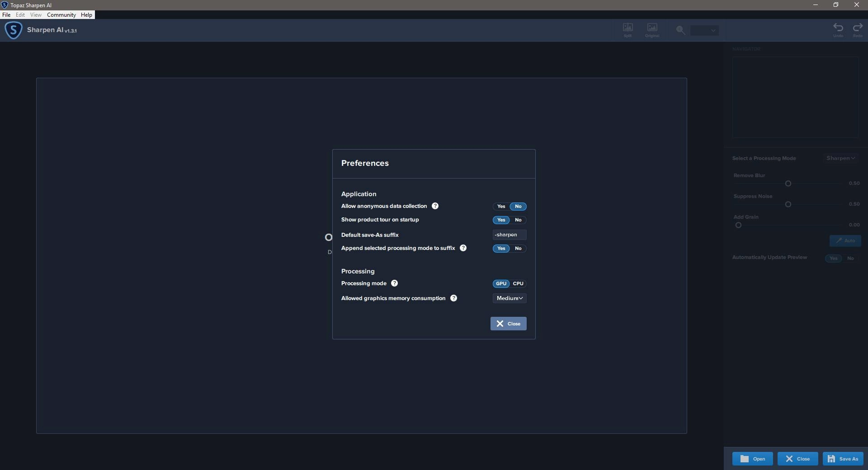This screenshot has height=470, width=868.
Task: Open help for append processing mode suffix
Action: click(x=463, y=248)
